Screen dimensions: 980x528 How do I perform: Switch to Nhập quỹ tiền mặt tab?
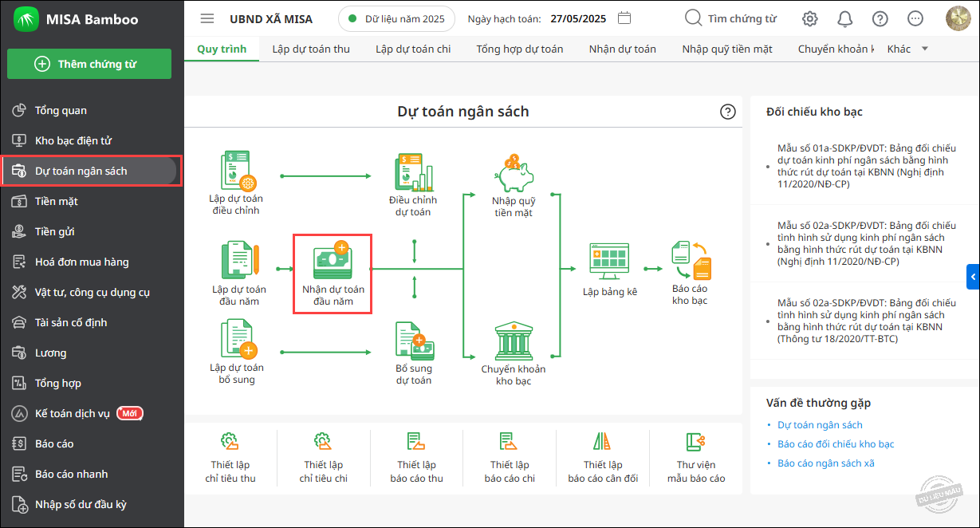[727, 49]
